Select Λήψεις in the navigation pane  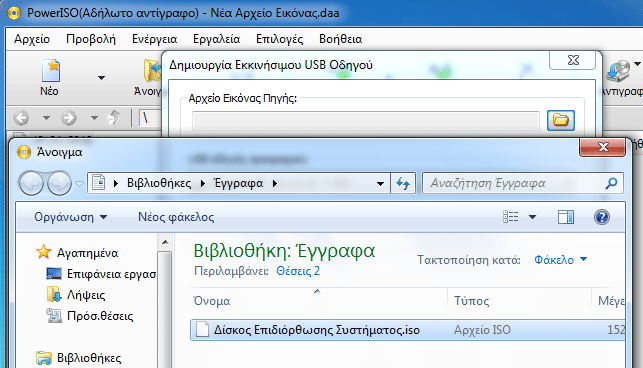(86, 295)
